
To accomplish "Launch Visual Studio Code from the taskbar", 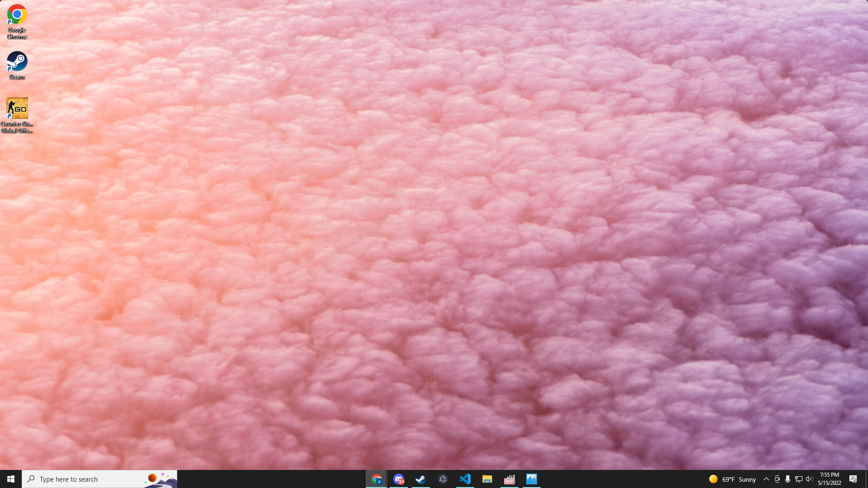I will [x=465, y=479].
